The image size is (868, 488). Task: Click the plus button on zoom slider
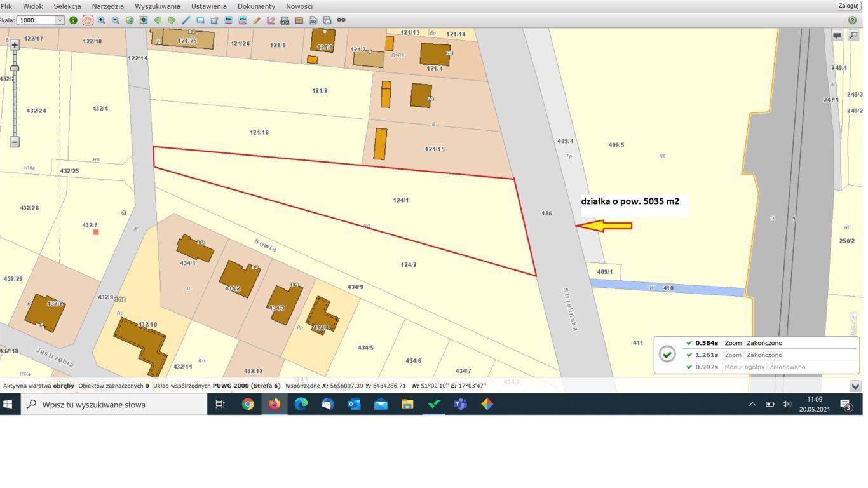coord(15,45)
